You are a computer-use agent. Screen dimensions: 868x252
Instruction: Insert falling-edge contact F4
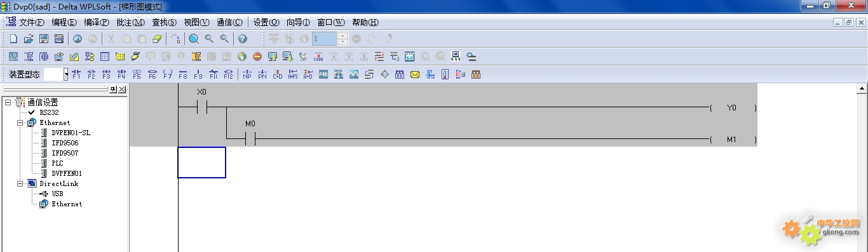(122, 74)
